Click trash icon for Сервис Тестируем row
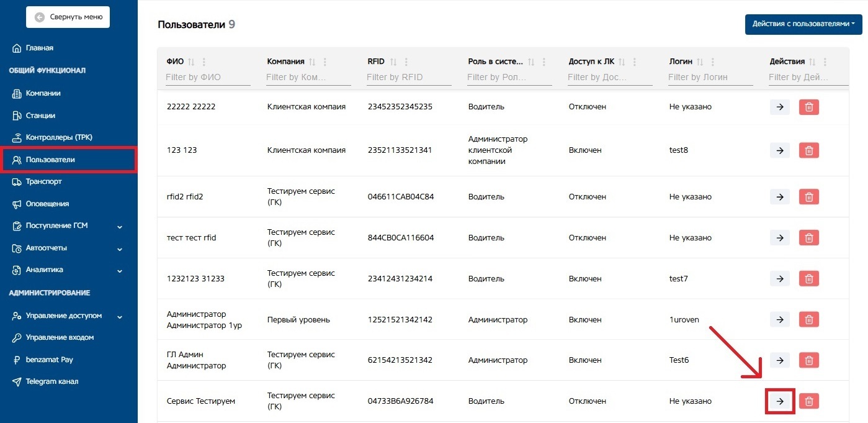 [x=809, y=401]
